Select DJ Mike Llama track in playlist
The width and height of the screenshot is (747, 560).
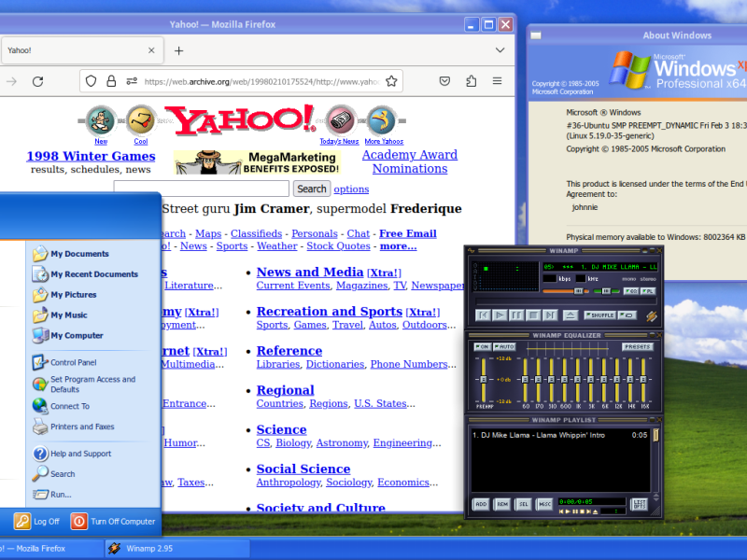coord(559,435)
